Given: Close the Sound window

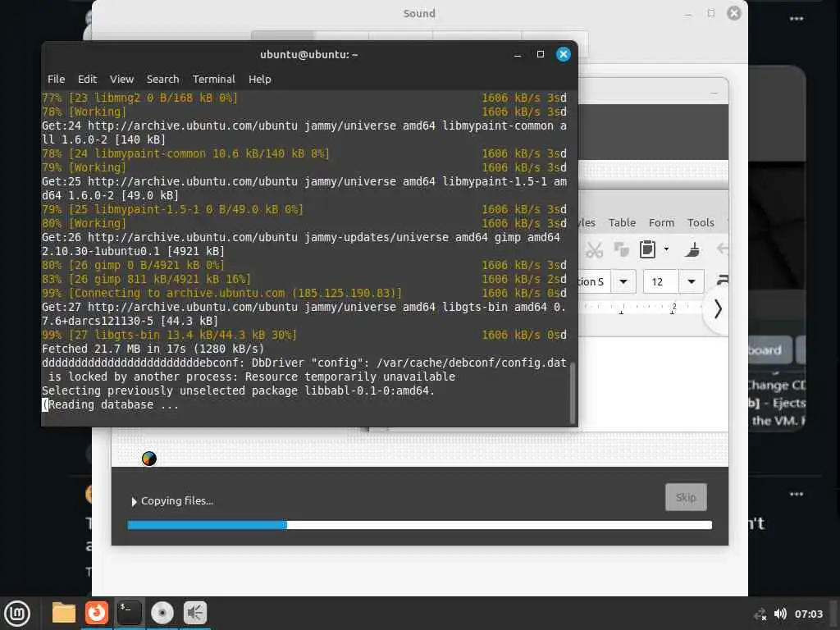Looking at the screenshot, I should pyautogui.click(x=734, y=13).
